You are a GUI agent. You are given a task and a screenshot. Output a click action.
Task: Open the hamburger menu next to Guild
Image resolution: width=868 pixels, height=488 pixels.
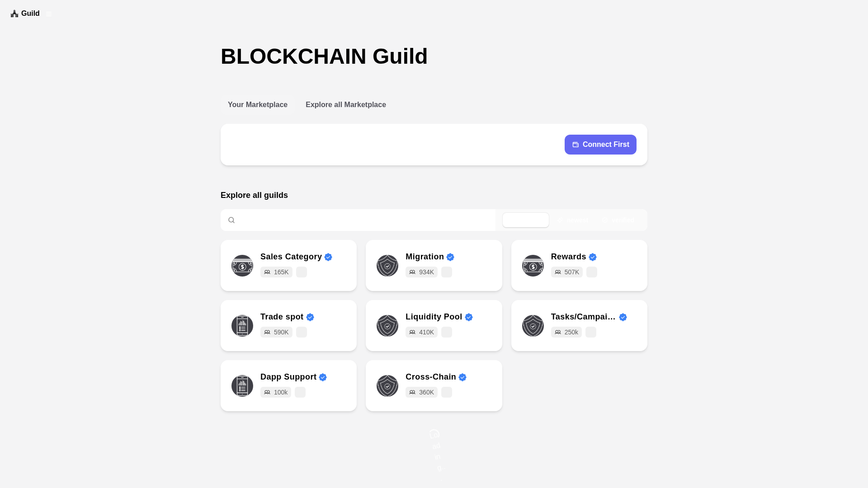click(x=49, y=14)
